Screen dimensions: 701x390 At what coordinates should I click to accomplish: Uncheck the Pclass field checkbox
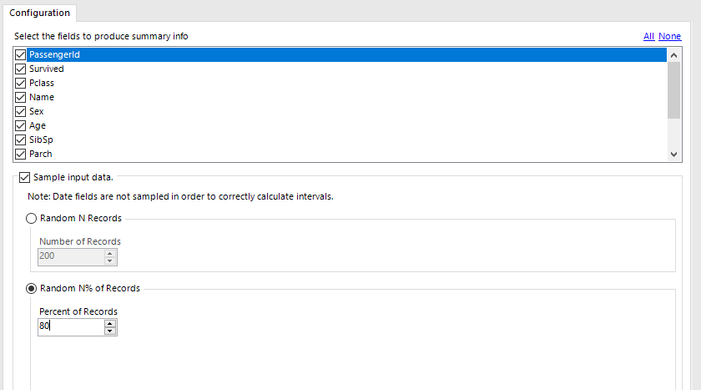(x=20, y=83)
